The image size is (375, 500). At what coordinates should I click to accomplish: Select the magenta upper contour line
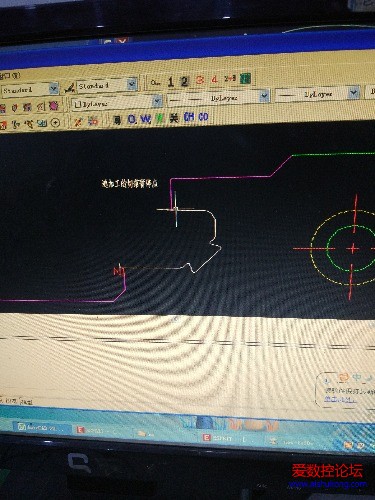pos(220,177)
